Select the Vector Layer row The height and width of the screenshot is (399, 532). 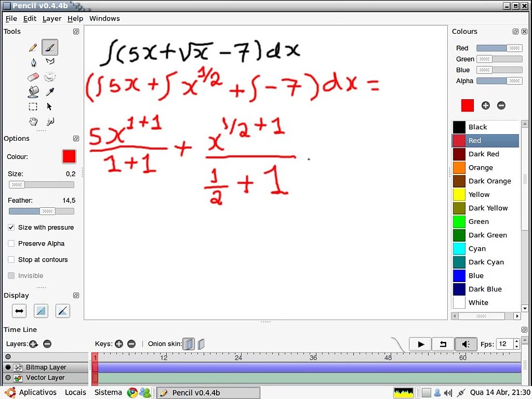(x=45, y=377)
